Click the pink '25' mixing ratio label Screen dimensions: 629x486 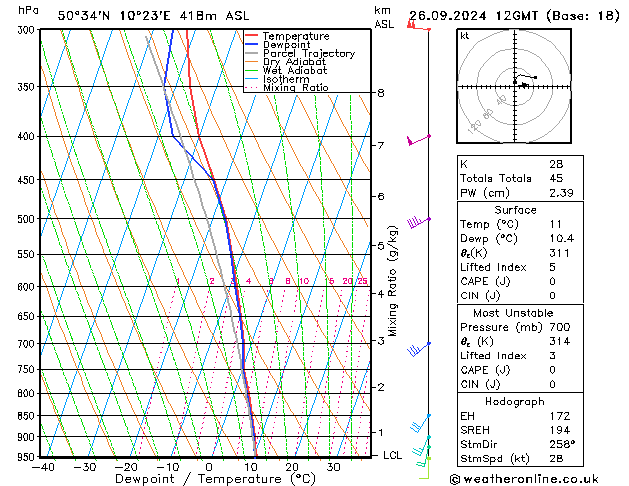point(363,281)
